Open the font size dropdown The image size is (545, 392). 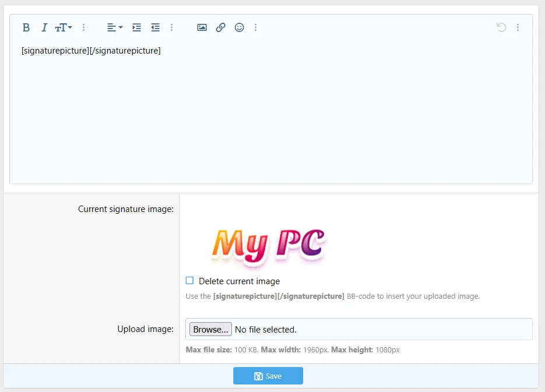63,27
